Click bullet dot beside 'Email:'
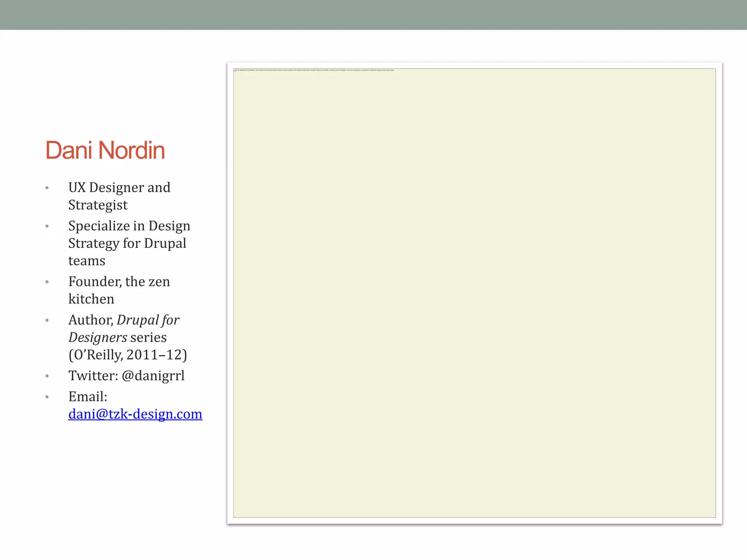The image size is (747, 560). (47, 397)
